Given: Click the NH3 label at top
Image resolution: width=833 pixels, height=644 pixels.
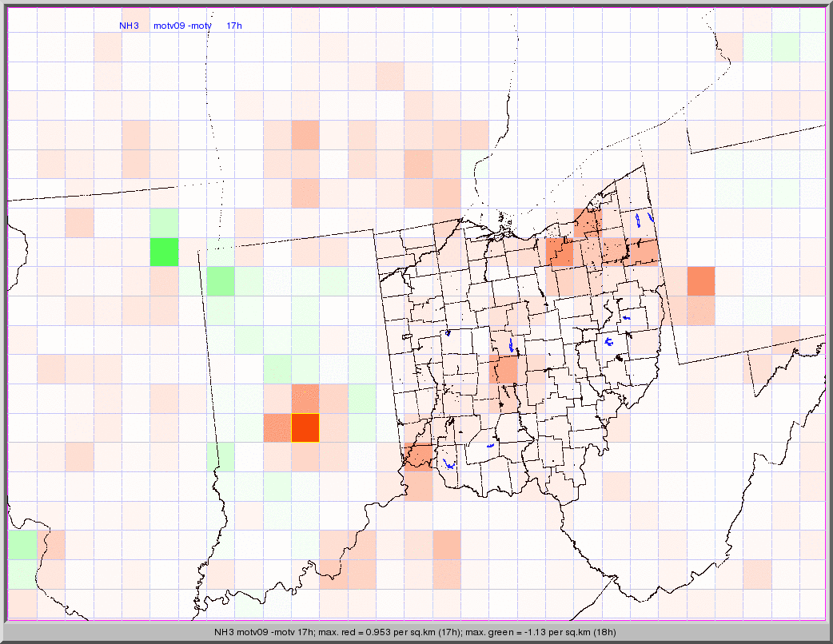Looking at the screenshot, I should (x=129, y=26).
